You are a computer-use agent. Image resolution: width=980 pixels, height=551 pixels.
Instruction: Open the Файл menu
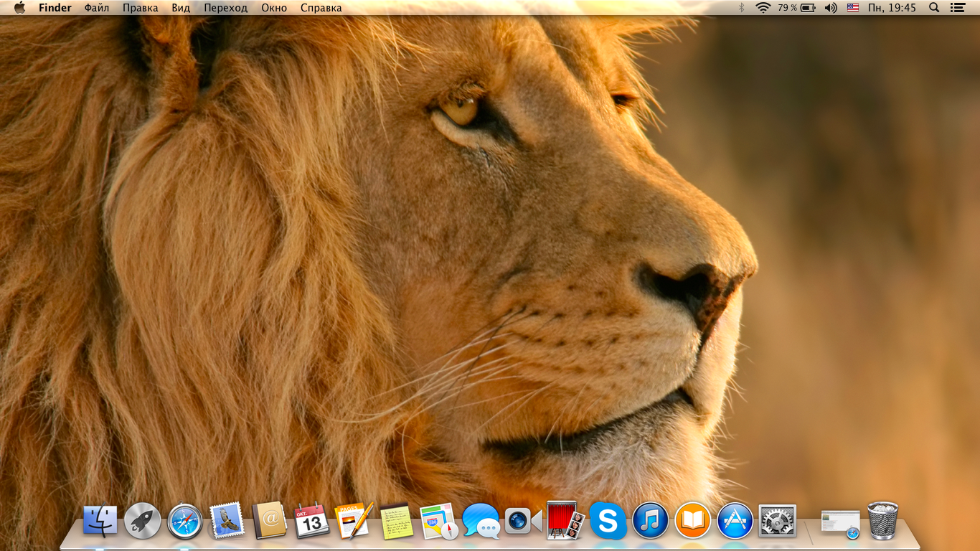(x=97, y=8)
